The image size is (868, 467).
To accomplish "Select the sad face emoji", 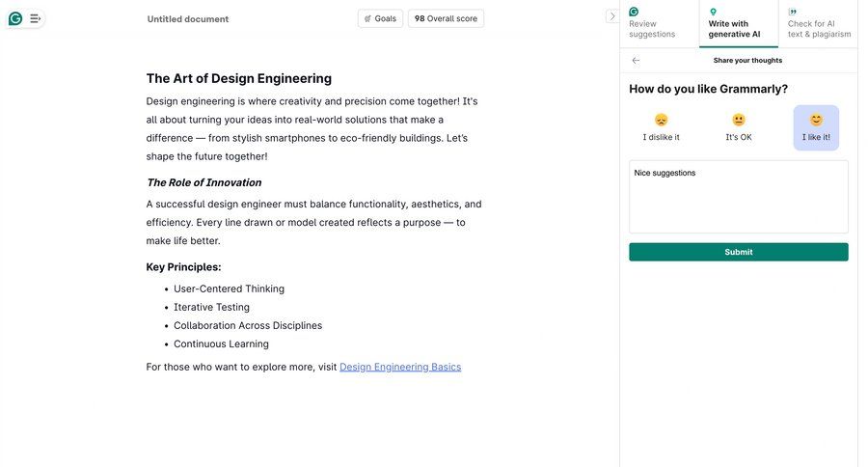I will (x=661, y=120).
